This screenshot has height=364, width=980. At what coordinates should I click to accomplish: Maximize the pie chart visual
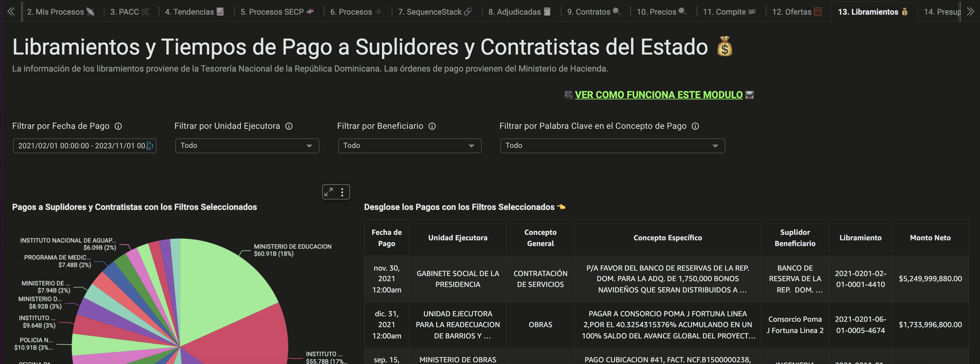(329, 192)
